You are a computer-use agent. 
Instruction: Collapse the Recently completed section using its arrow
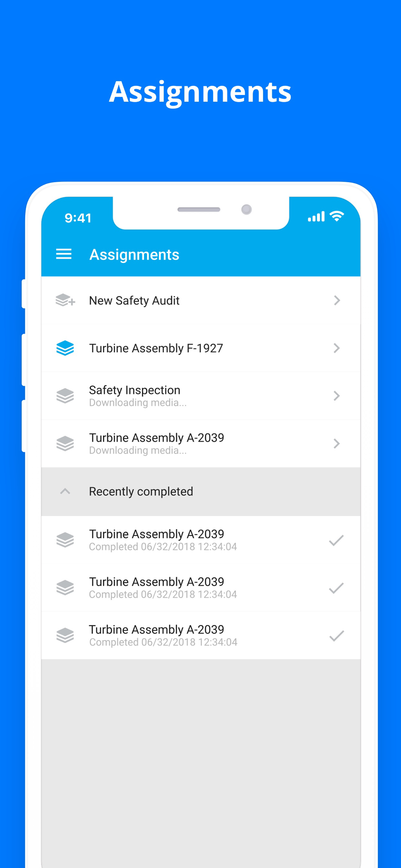[65, 491]
